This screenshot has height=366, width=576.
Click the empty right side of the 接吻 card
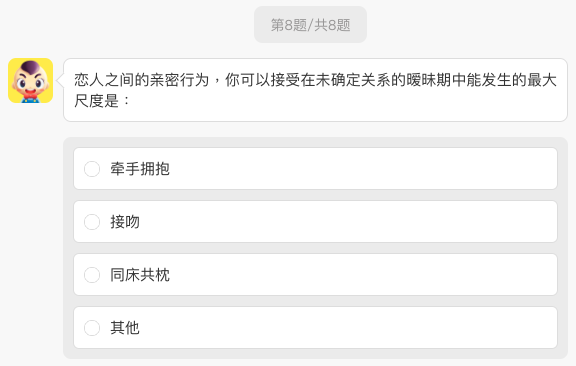441,222
